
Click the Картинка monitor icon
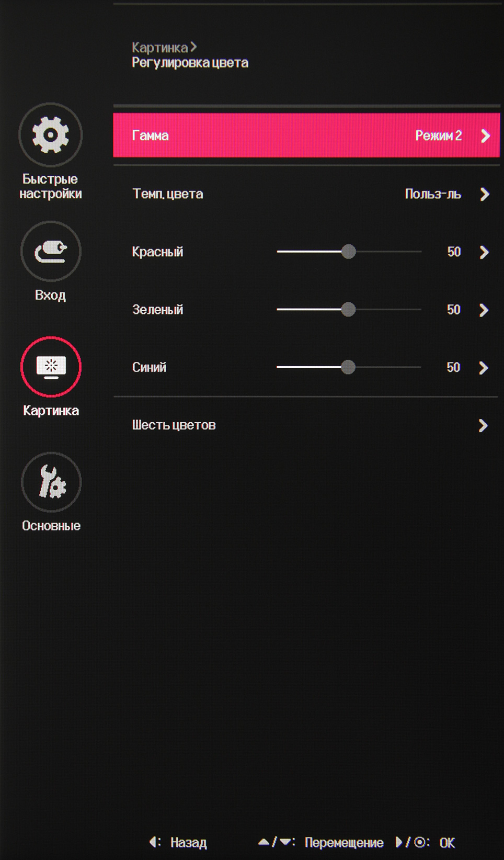click(x=51, y=367)
